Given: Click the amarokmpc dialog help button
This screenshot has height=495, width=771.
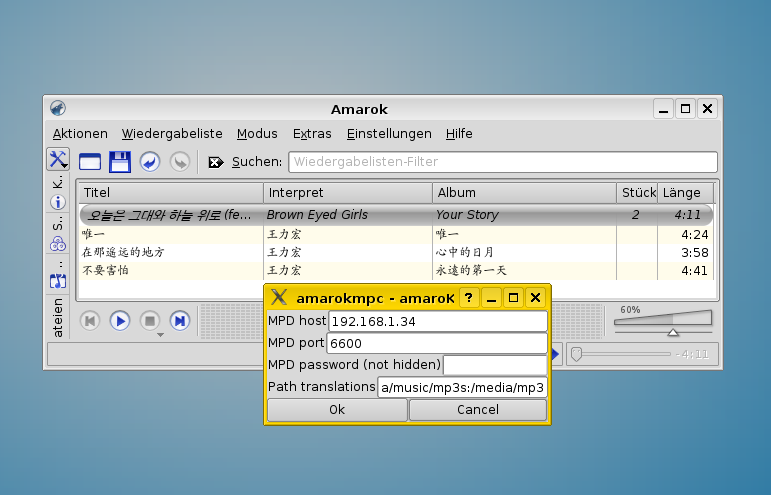Looking at the screenshot, I should pyautogui.click(x=469, y=298).
